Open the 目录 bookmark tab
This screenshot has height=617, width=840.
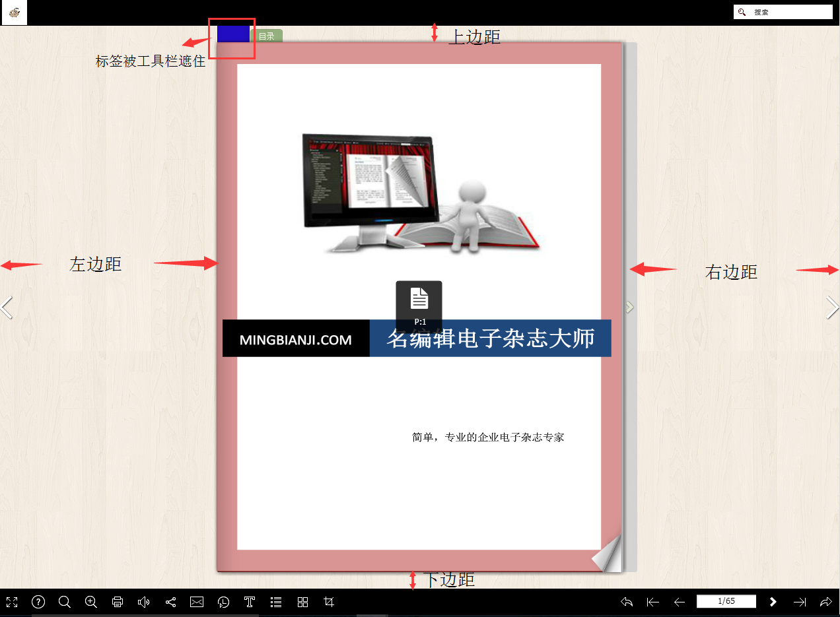(x=266, y=36)
